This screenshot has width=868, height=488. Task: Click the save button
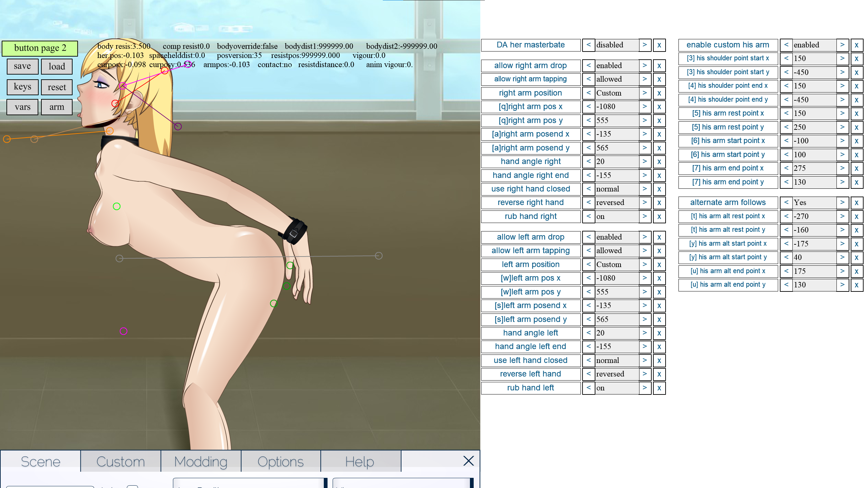point(22,66)
